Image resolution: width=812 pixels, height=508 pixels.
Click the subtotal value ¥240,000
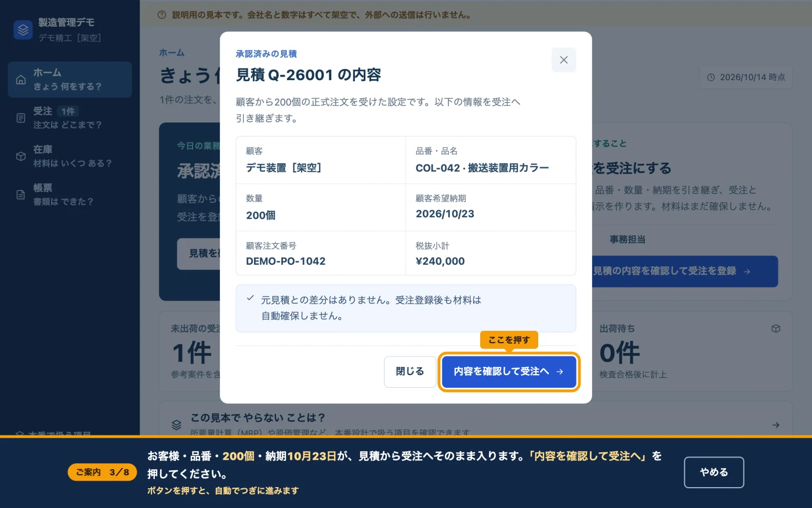point(440,261)
